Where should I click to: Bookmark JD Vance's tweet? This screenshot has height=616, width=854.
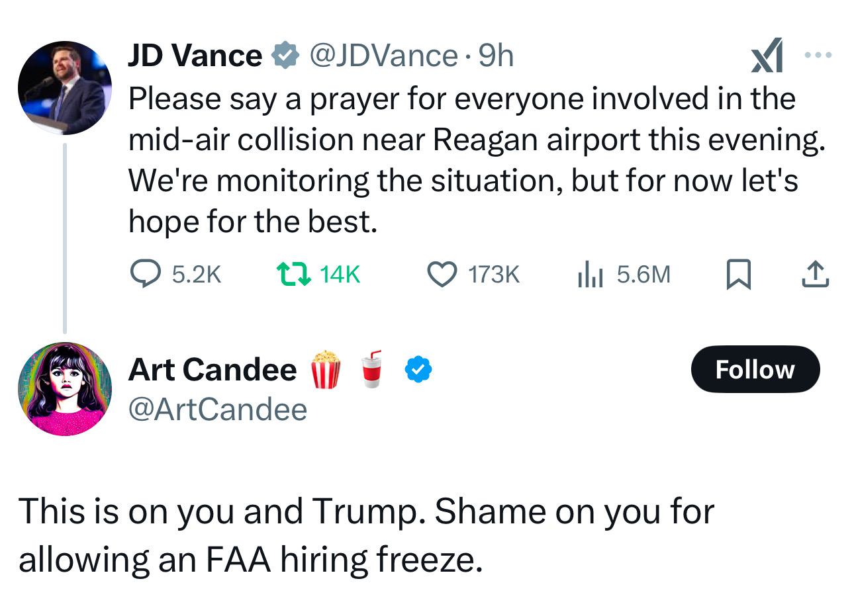pos(738,274)
